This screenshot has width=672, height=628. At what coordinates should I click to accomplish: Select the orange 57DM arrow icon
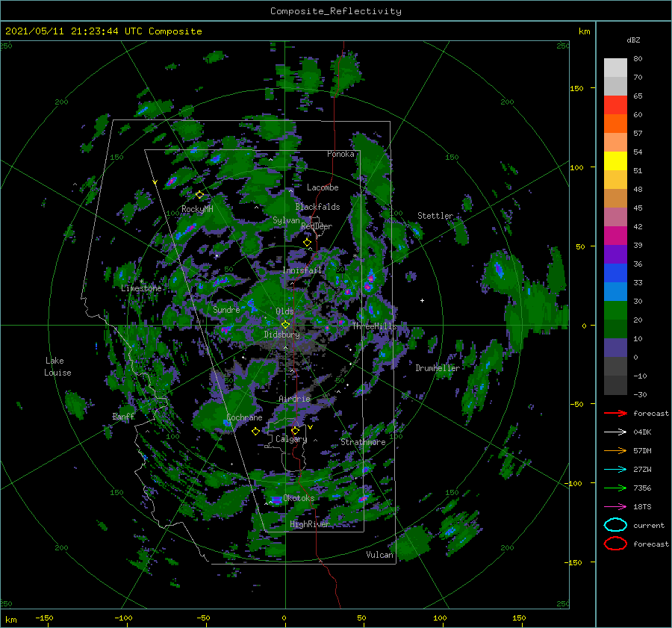[x=615, y=450]
